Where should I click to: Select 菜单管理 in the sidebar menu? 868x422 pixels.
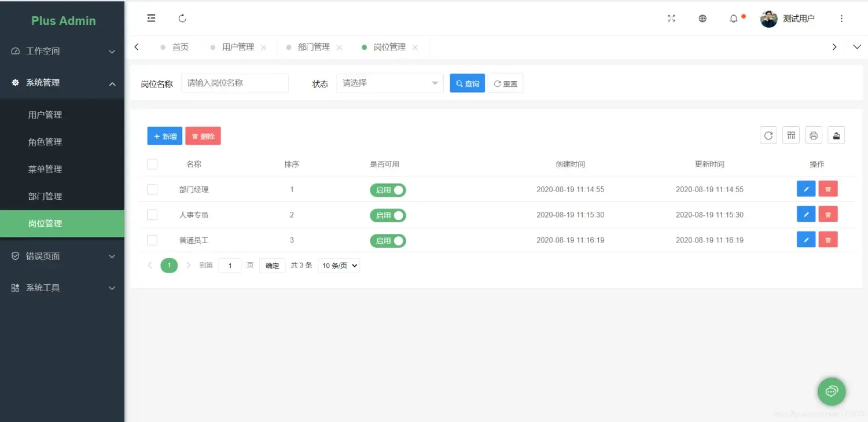(45, 168)
